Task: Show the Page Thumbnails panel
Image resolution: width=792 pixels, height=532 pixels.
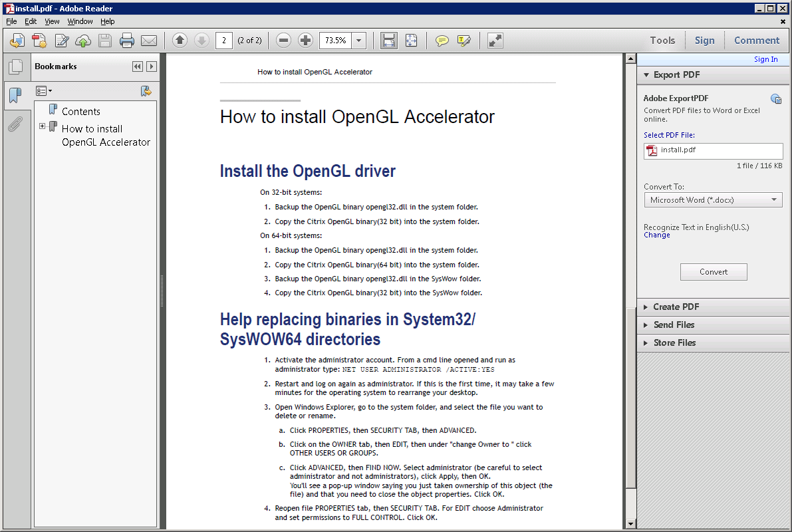Action: pos(15,67)
